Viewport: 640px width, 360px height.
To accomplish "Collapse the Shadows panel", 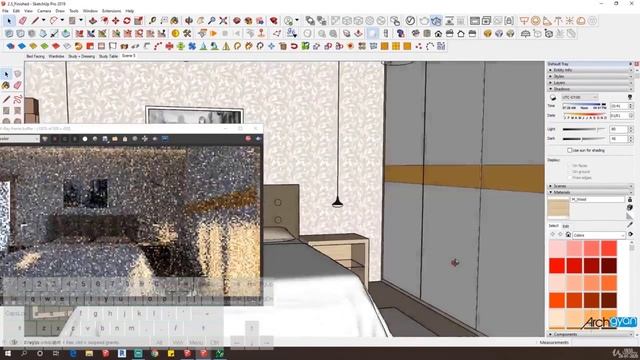I will pyautogui.click(x=589, y=89).
